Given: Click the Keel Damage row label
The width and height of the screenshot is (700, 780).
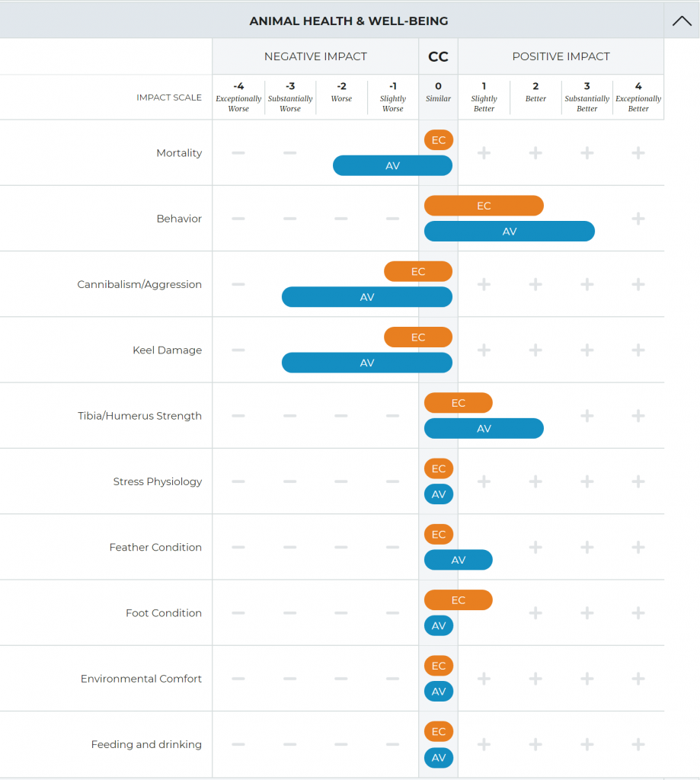Looking at the screenshot, I should [x=167, y=350].
